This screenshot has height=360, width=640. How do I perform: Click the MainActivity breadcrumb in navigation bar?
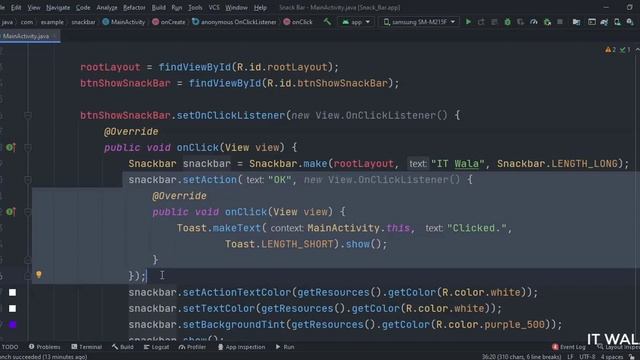pos(124,22)
